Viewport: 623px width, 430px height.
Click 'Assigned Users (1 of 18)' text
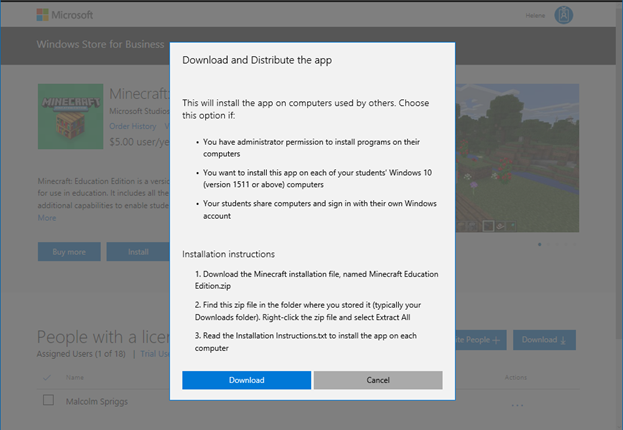pos(81,354)
